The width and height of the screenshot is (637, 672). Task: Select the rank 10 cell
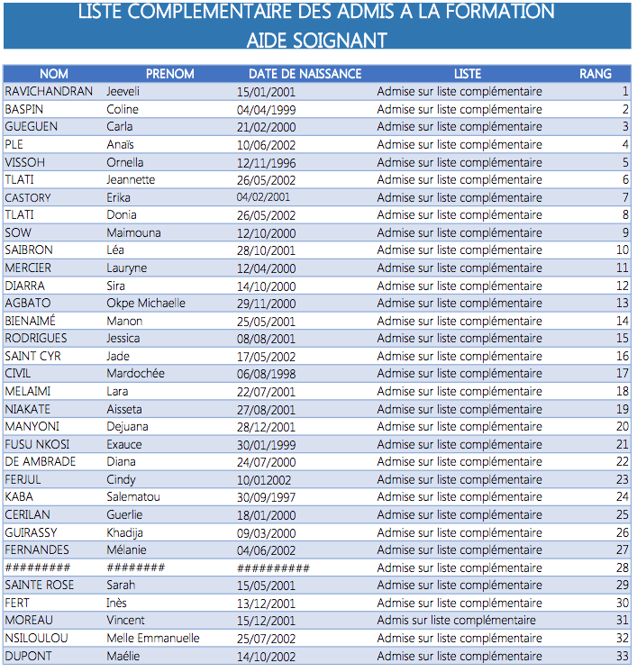click(622, 250)
